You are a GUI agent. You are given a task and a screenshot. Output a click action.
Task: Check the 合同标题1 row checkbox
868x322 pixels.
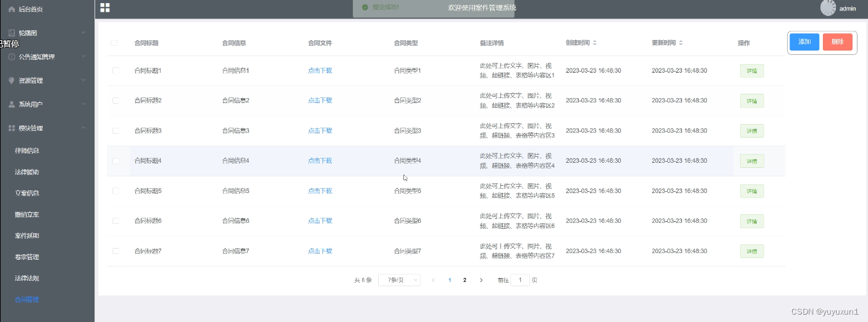click(116, 70)
